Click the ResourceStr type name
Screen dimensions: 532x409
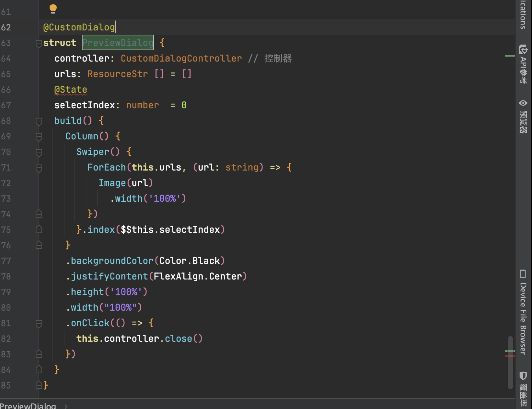coord(118,74)
